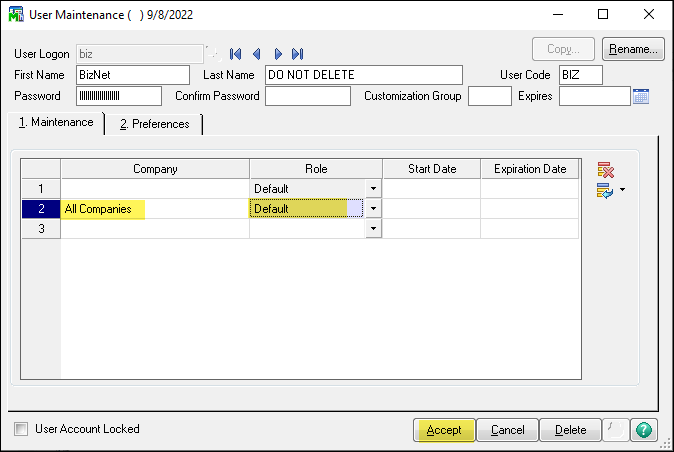Click the Expires date field
674x452 pixels.
(x=594, y=96)
